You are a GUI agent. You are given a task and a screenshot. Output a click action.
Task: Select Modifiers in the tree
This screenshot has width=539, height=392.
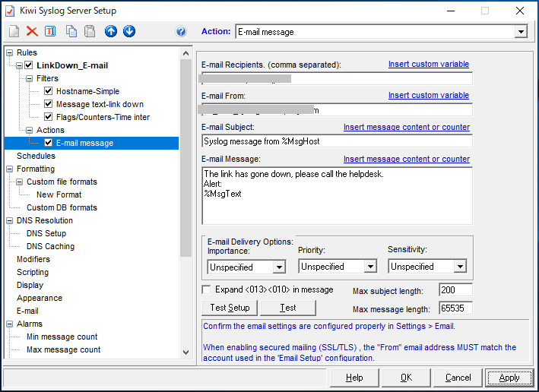point(33,259)
